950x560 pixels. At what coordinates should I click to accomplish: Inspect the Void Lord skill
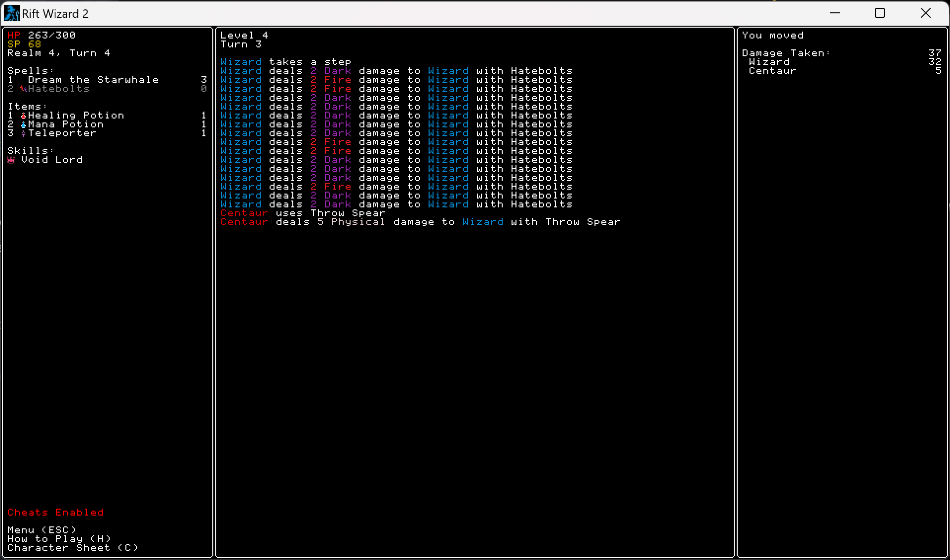51,160
